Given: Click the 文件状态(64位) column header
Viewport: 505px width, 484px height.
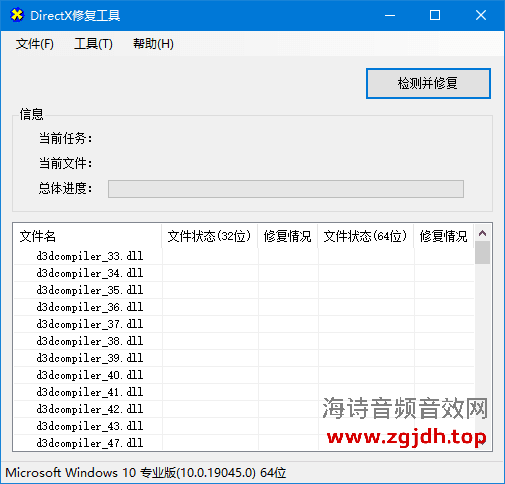Looking at the screenshot, I should pos(366,236).
